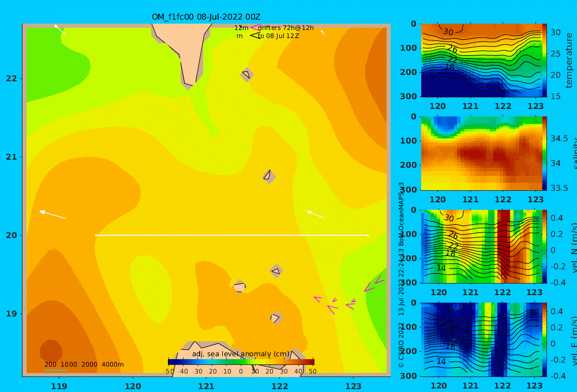
Task: Select the diamond island marker near 20.75N 121.85E
Action: [x=269, y=176]
